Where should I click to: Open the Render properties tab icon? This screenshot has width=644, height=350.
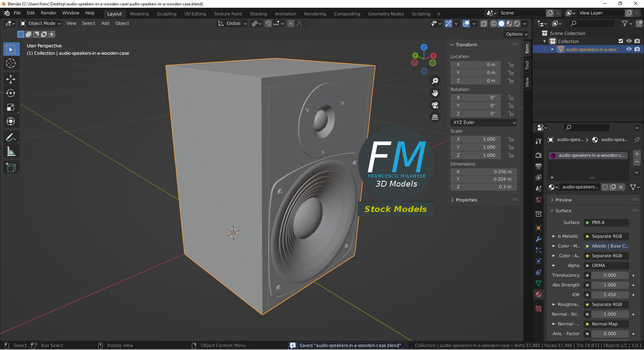(538, 155)
